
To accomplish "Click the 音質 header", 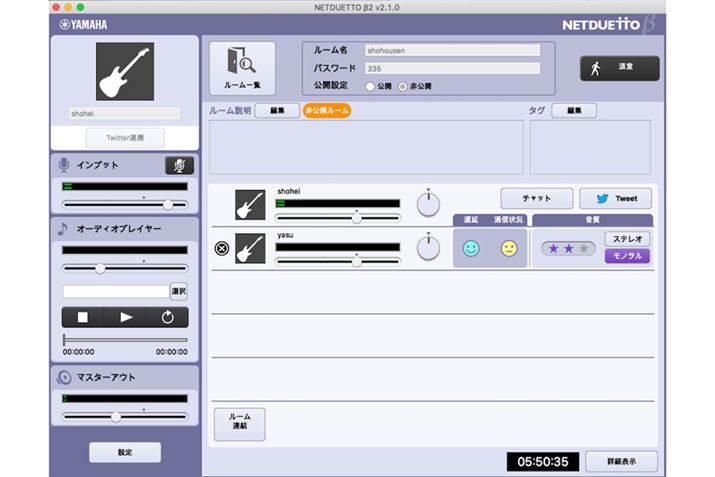I will coord(592,220).
